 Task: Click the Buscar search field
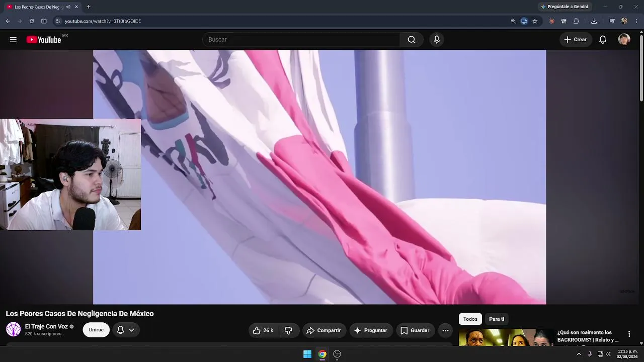(301, 40)
